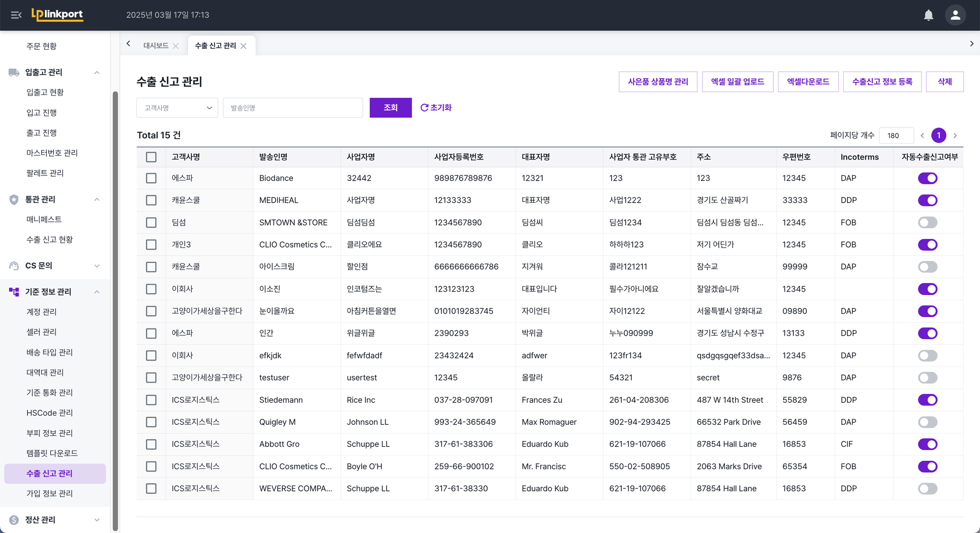Open the user profile avatar

955,15
